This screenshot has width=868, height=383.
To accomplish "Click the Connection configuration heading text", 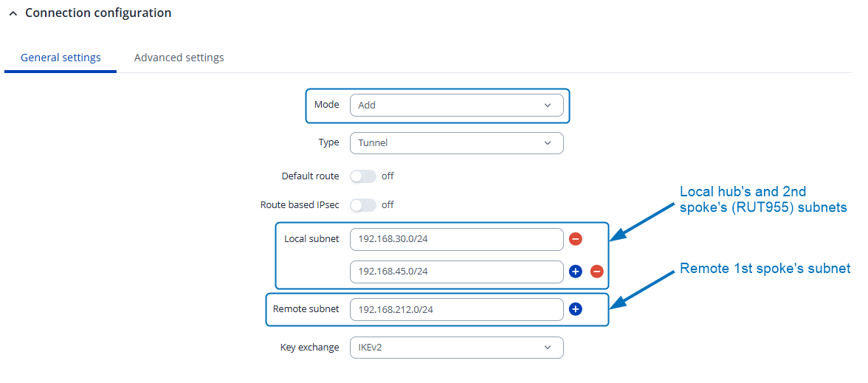I will pos(98,13).
